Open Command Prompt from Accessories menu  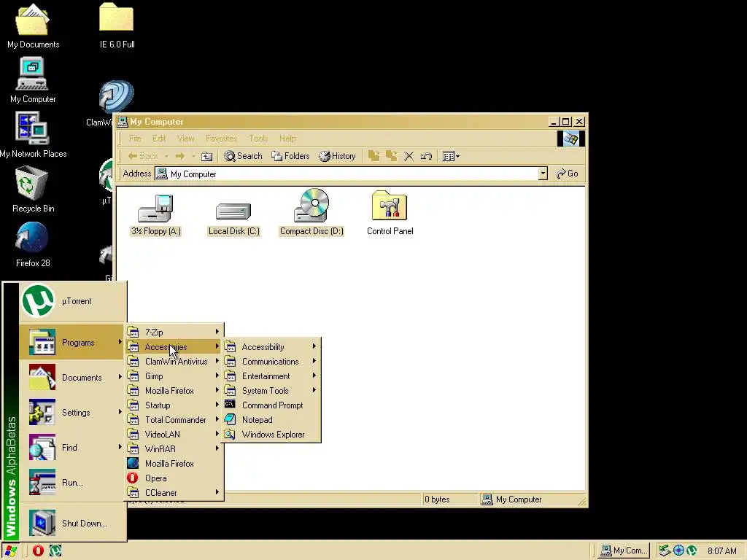tap(271, 405)
